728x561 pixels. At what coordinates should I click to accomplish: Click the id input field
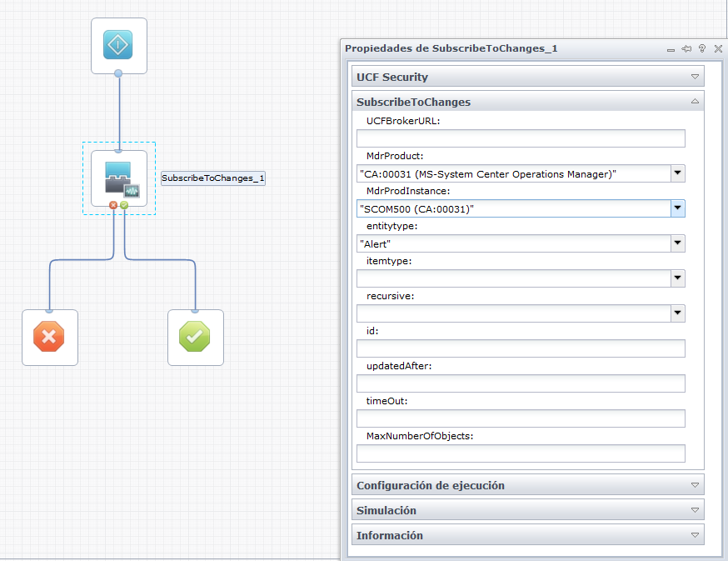(x=521, y=348)
